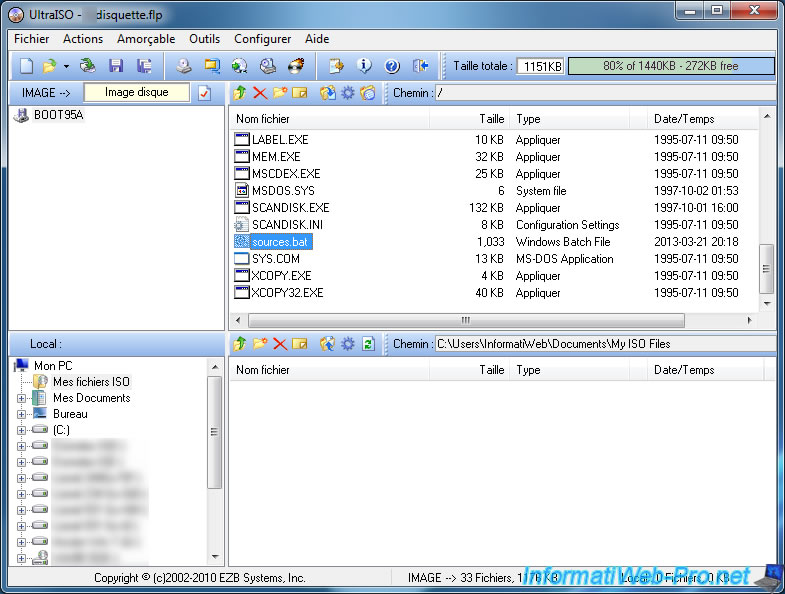This screenshot has height=594, width=785.
Task: Sort image files by Nom fichier header
Action: pos(330,119)
